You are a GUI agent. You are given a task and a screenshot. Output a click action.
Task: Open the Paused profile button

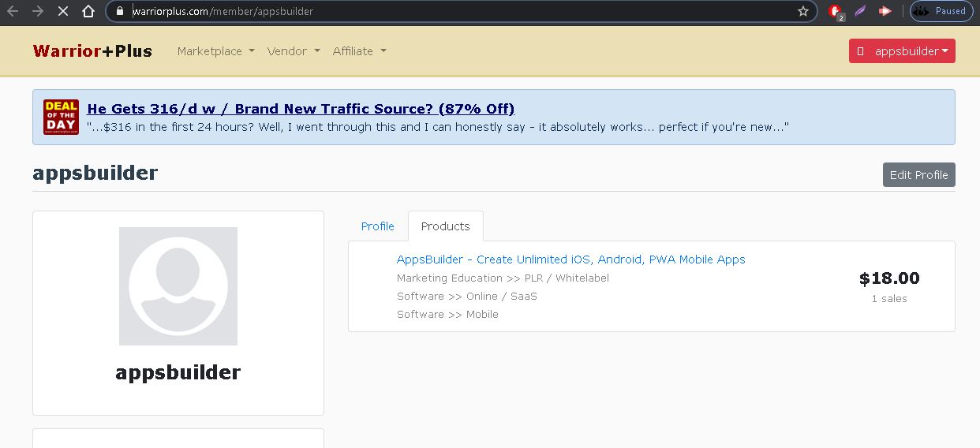[941, 12]
